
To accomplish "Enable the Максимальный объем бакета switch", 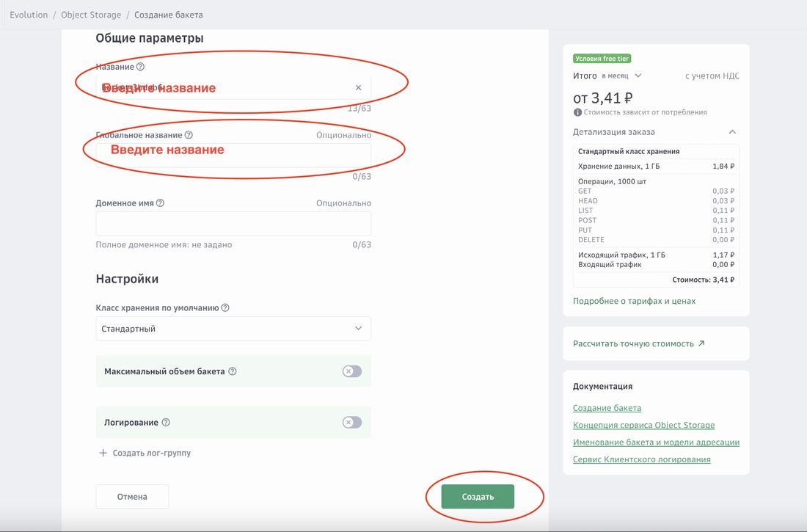I will 352,371.
